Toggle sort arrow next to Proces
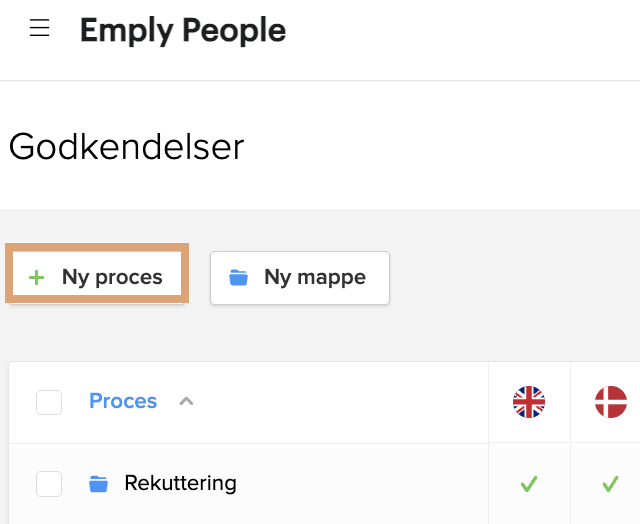 click(186, 402)
